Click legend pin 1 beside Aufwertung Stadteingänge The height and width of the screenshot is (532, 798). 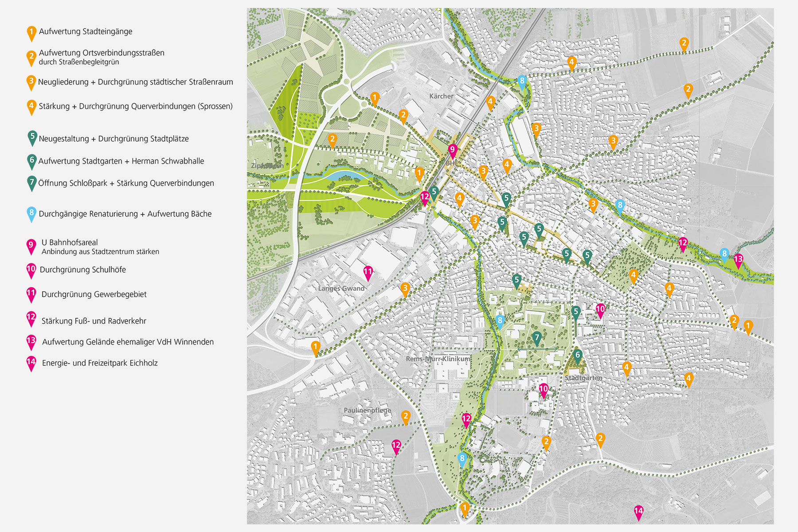tap(31, 33)
